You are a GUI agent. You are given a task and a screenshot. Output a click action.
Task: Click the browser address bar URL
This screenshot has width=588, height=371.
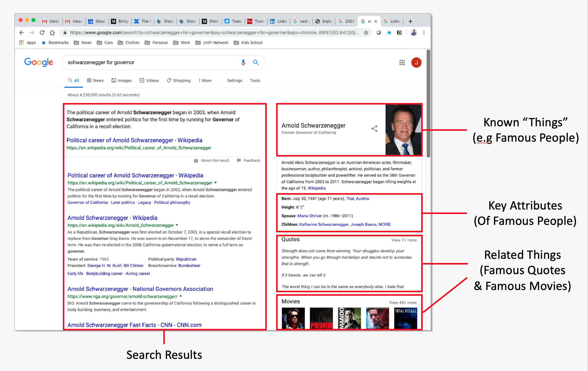[x=214, y=32]
